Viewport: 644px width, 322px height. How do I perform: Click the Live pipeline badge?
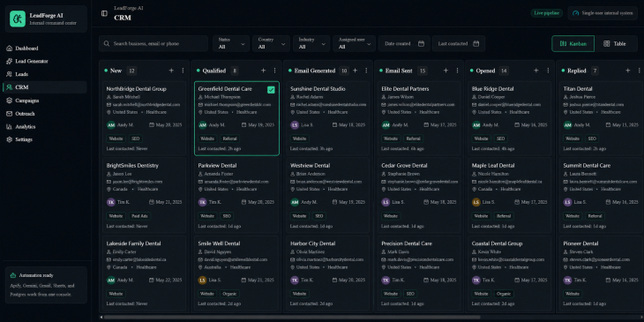[547, 13]
